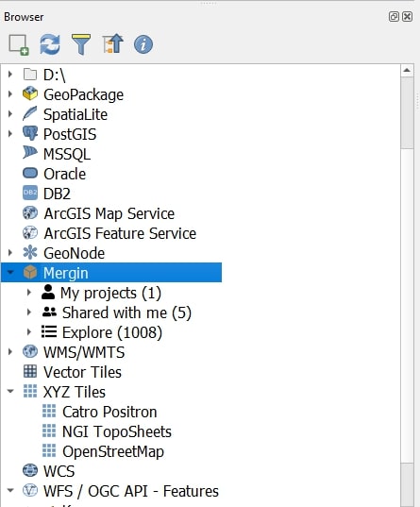Expand the WMS/WMTS node
The height and width of the screenshot is (507, 420).
pyautogui.click(x=10, y=352)
